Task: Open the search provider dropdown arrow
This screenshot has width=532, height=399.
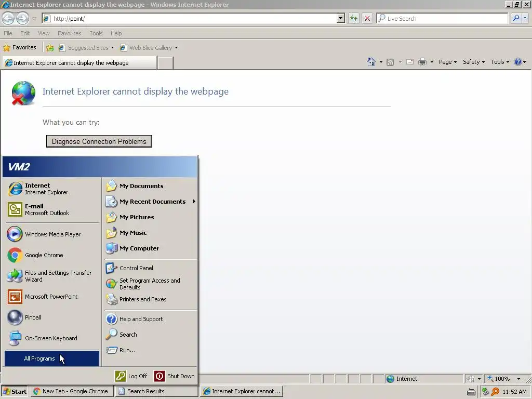Action: coord(525,18)
